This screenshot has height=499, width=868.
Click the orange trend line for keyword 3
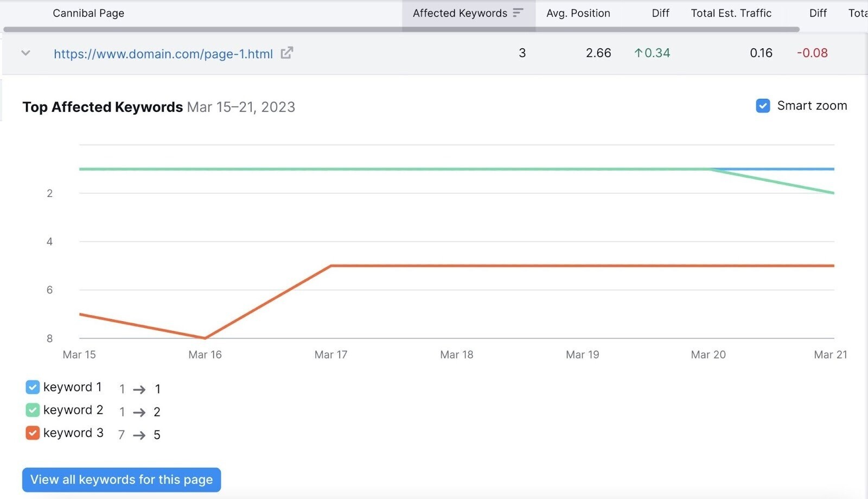pyautogui.click(x=488, y=266)
